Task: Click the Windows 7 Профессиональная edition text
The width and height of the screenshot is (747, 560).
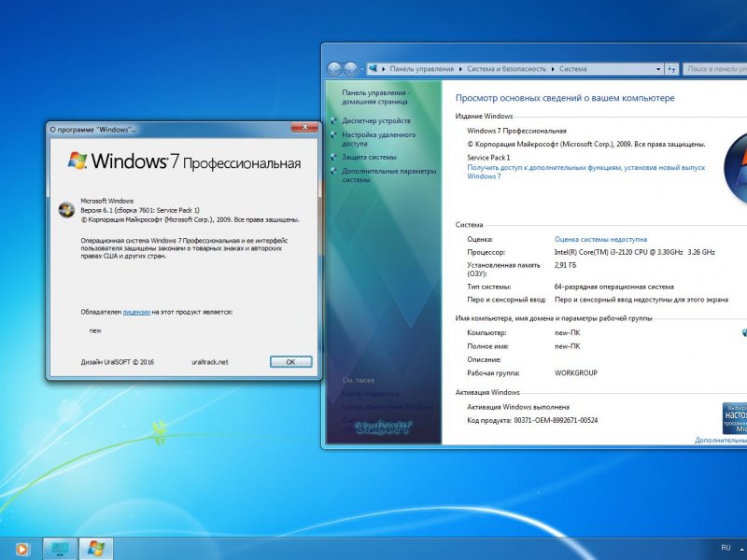Action: 516,131
